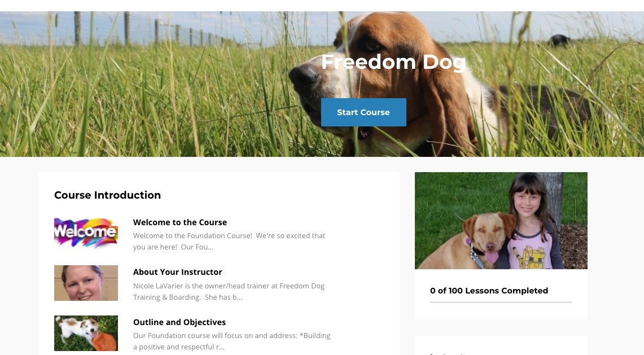Click the Freedom Dog banner title
This screenshot has height=355, width=644.
[393, 63]
